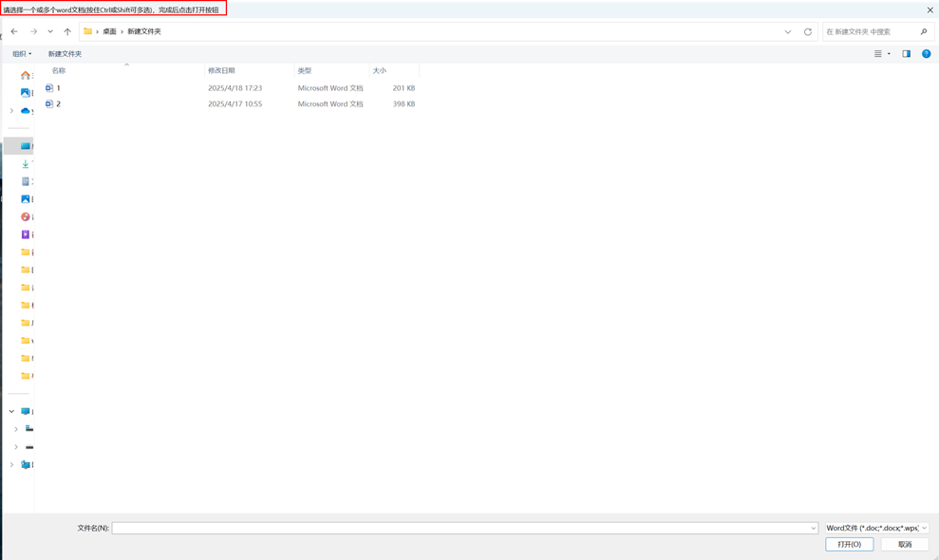Refresh the current folder view
The height and width of the screenshot is (560, 939).
[x=808, y=31]
